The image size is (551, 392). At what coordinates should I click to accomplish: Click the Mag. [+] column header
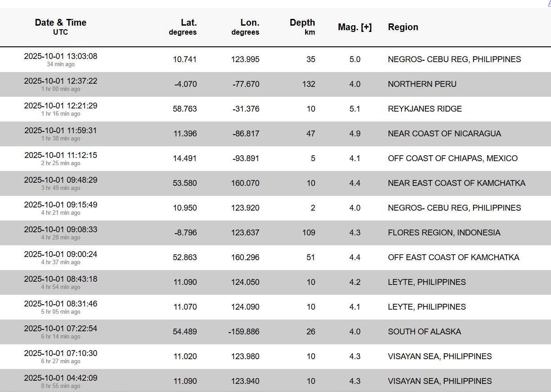click(355, 27)
